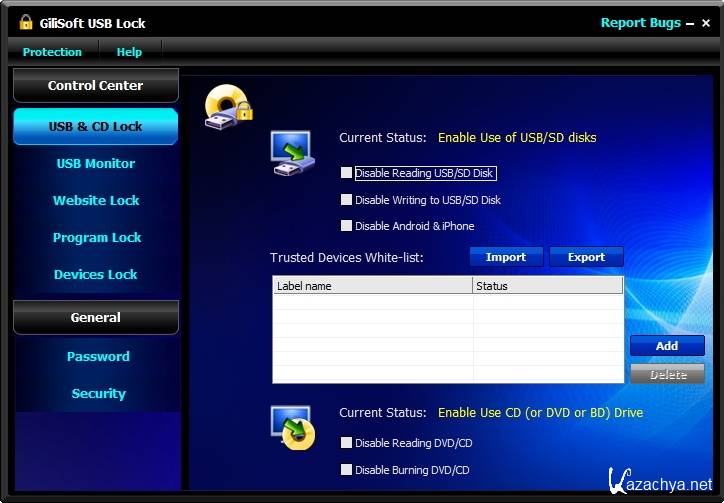Click the USB drive with CD lock icon
Screen dimensions: 724x503
[x=226, y=107]
